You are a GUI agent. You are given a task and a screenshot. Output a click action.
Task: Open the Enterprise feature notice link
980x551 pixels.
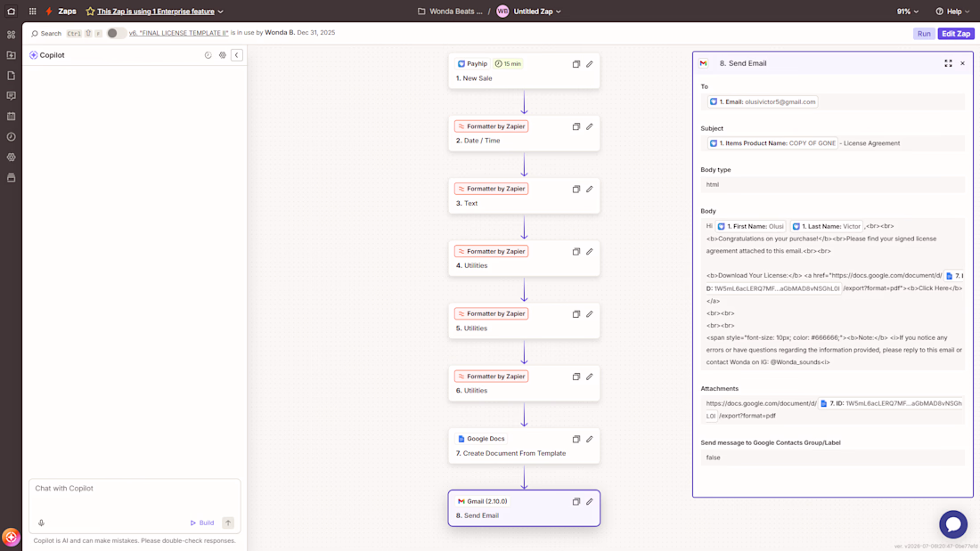[x=156, y=12]
